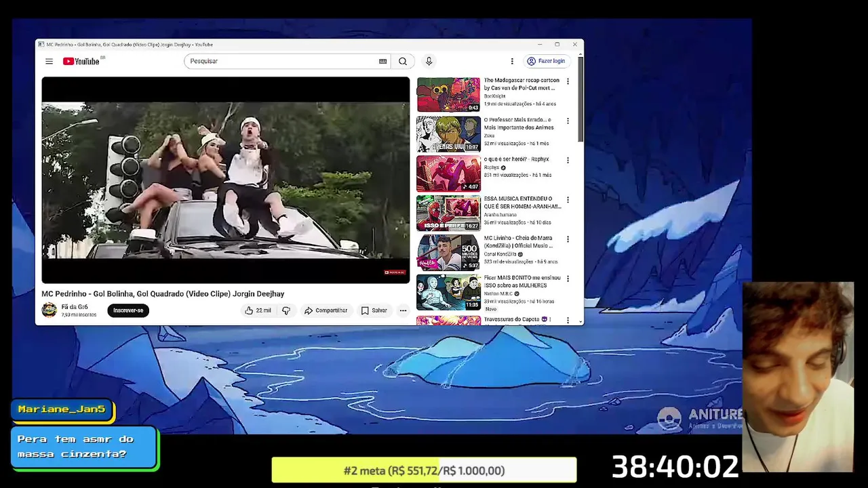Viewport: 868px width, 488px height.
Task: Click channel name Canal KondZilla
Action: (x=500, y=254)
